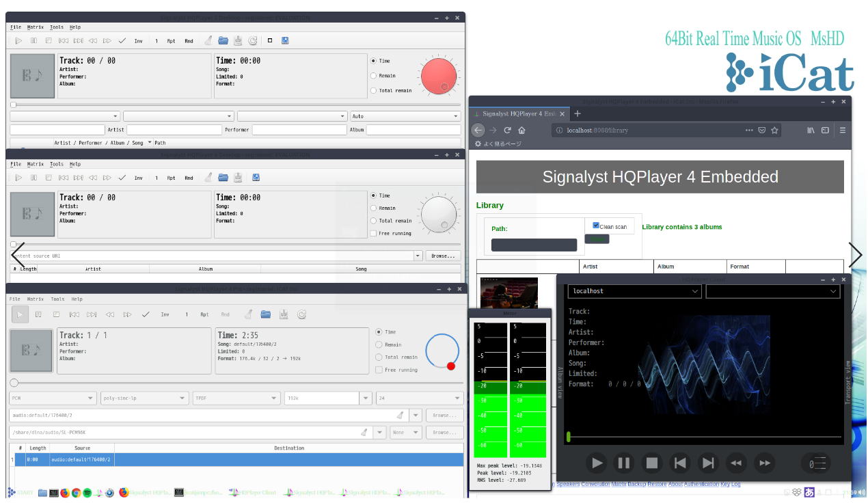The height and width of the screenshot is (503, 868).
Task: Click the round Play button in HQPlayer Client
Action: 596,463
